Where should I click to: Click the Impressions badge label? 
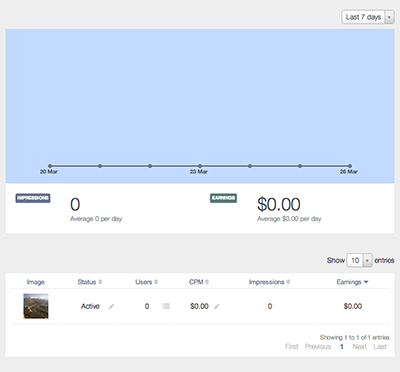tap(33, 198)
